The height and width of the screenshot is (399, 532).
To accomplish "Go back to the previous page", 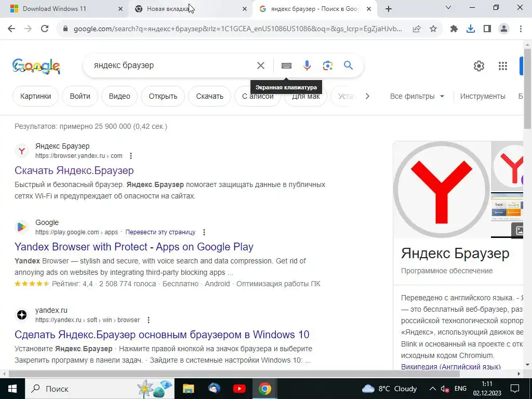I will (11, 29).
